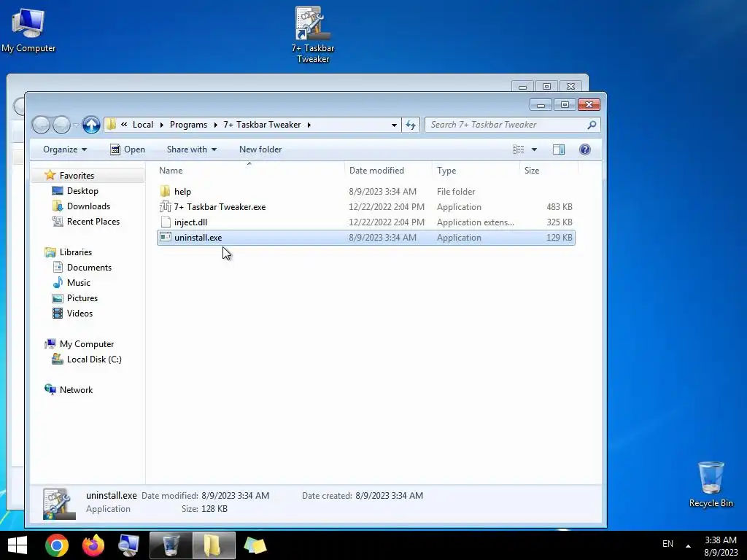Image resolution: width=747 pixels, height=560 pixels.
Task: Go to Local in the address bar
Action: click(143, 125)
